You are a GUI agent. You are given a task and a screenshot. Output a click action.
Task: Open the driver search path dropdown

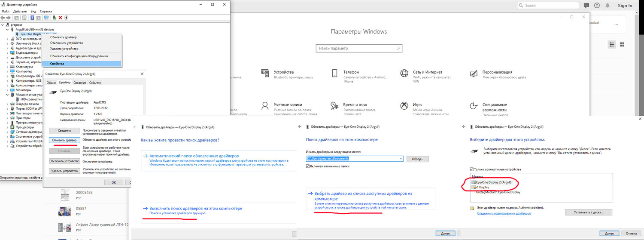[x=401, y=158]
